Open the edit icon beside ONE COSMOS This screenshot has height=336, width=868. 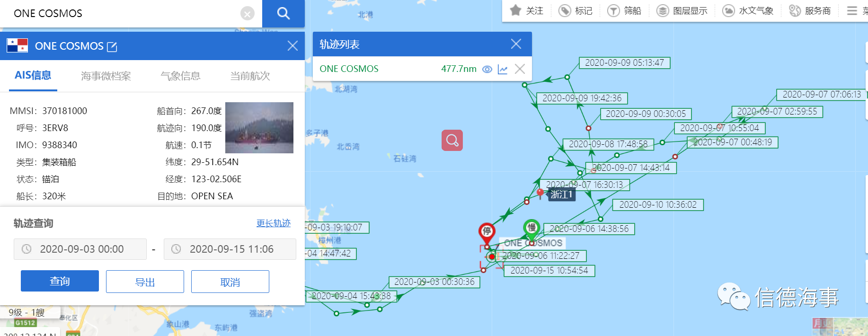112,46
